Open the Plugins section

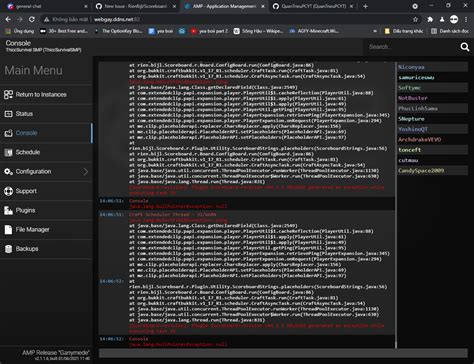tap(46, 210)
